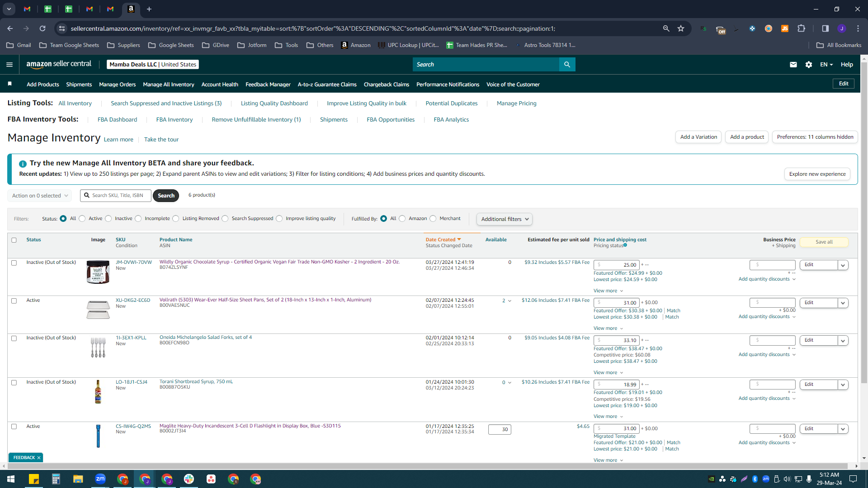
Task: Open the FBA Dashboard link
Action: 118,120
